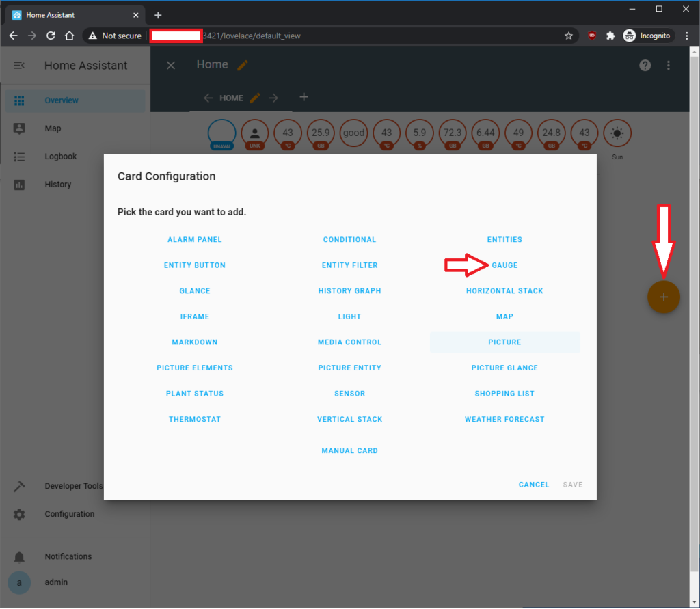Edit HOME view tab pencil icon

tap(254, 98)
